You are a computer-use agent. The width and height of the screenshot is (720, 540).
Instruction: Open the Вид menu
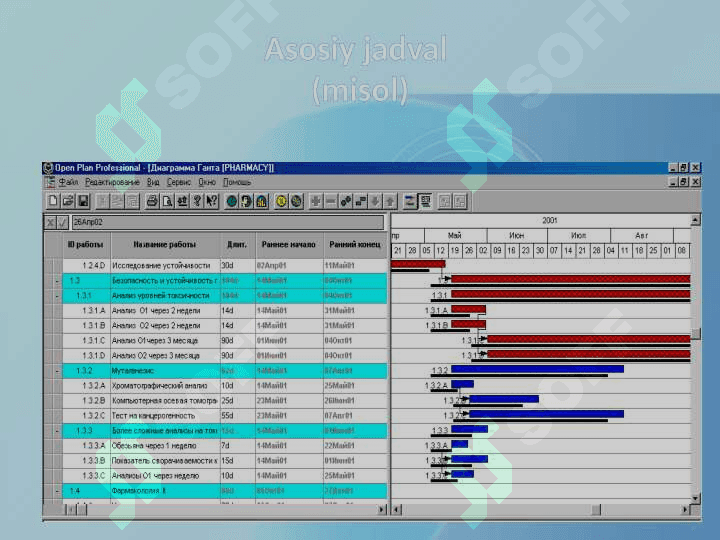pos(153,182)
